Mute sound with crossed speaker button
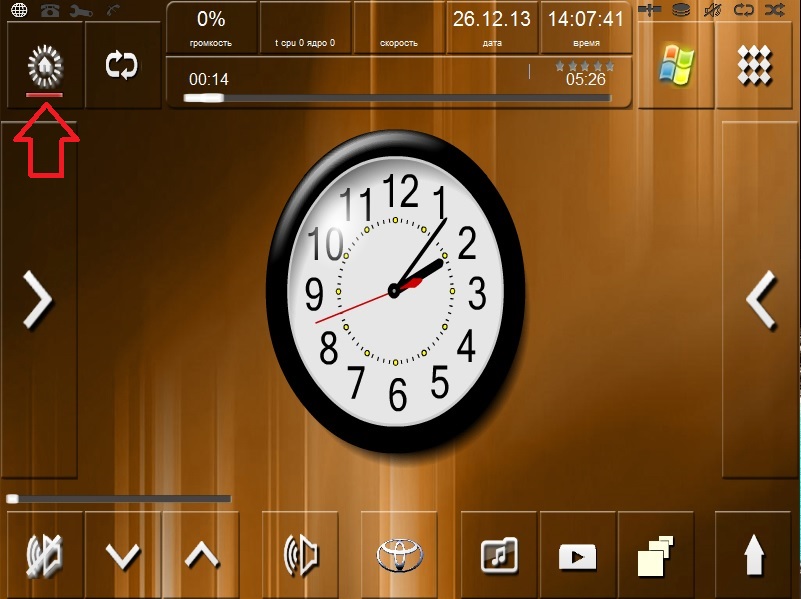Screen dimensions: 801x599 click(x=45, y=555)
